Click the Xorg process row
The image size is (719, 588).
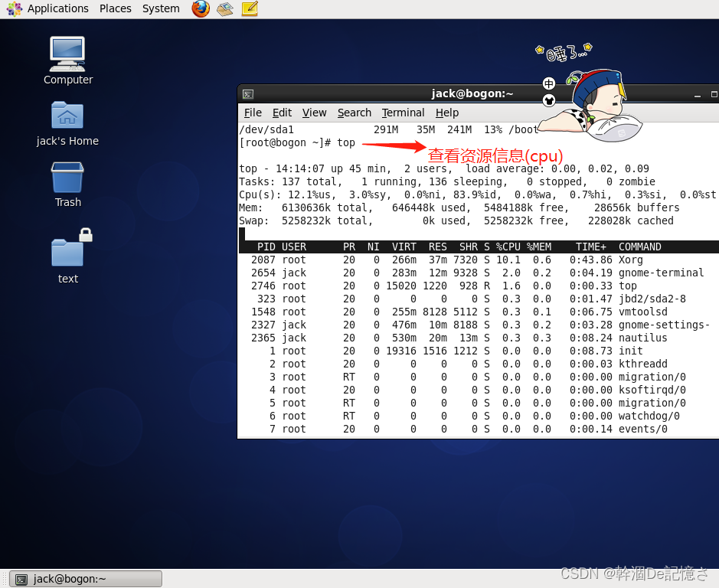479,260
